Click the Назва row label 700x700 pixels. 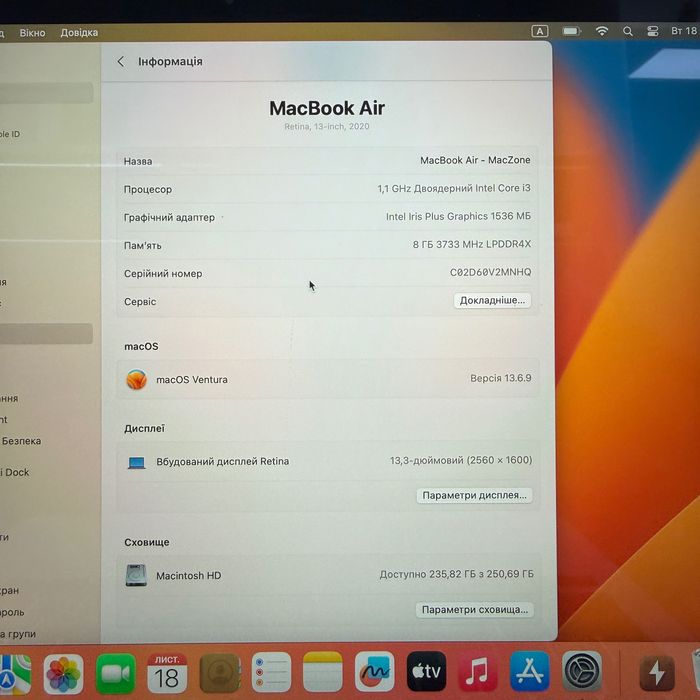click(138, 161)
